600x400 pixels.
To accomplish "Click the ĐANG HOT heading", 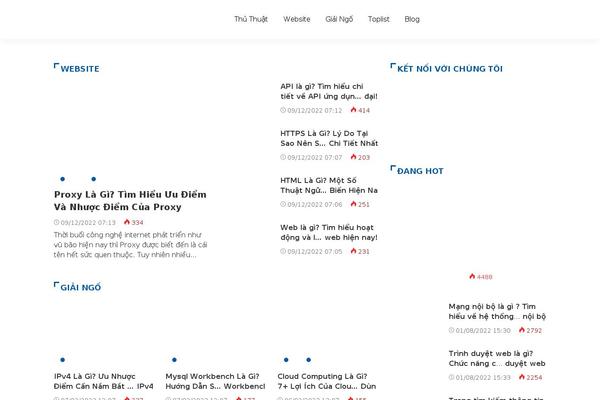I will (x=420, y=171).
